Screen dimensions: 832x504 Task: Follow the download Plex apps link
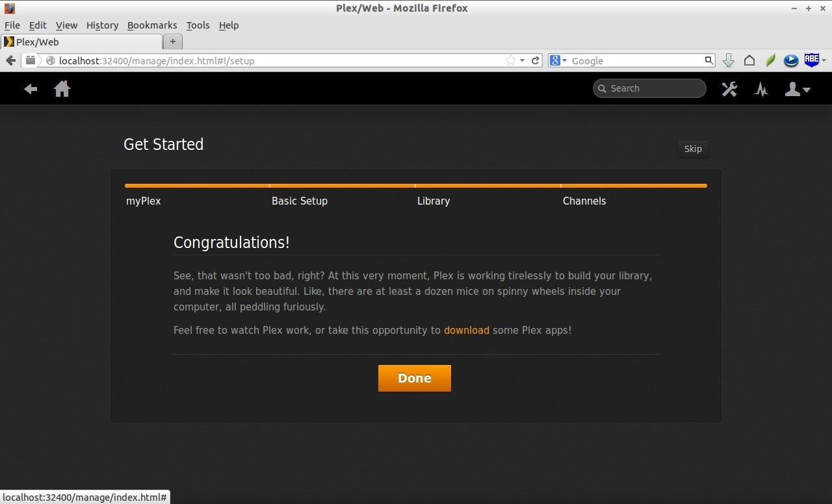pos(467,330)
